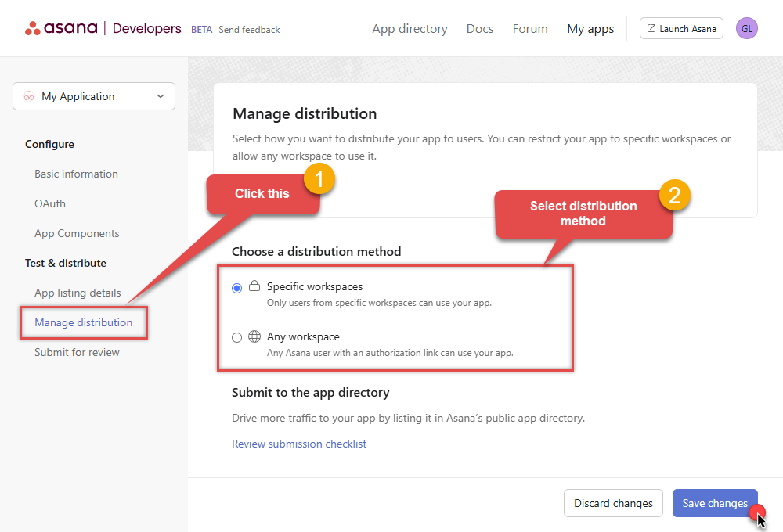
Task: Select the Any workspace radio button
Action: (x=236, y=337)
